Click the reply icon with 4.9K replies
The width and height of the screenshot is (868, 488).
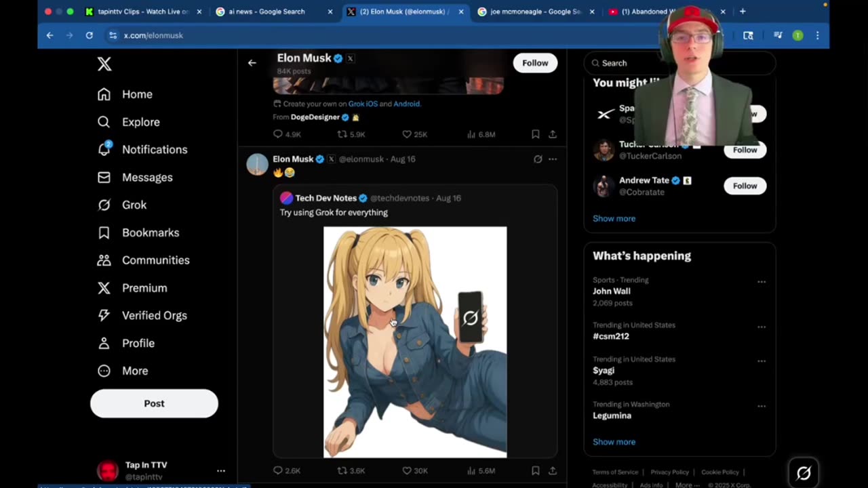[x=277, y=134]
